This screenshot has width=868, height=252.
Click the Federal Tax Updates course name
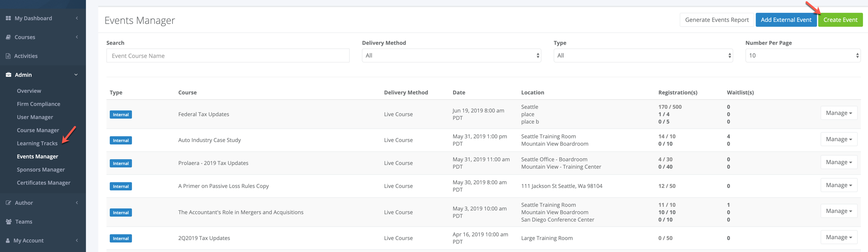click(204, 114)
